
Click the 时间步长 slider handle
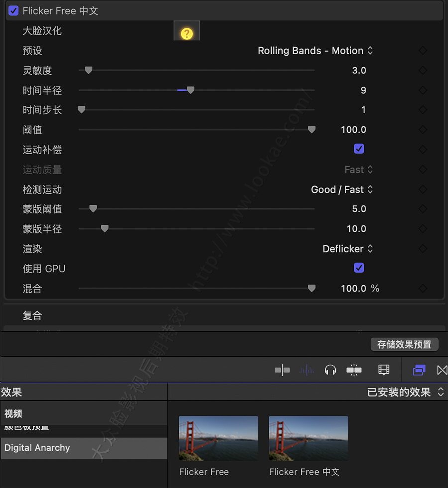point(81,109)
